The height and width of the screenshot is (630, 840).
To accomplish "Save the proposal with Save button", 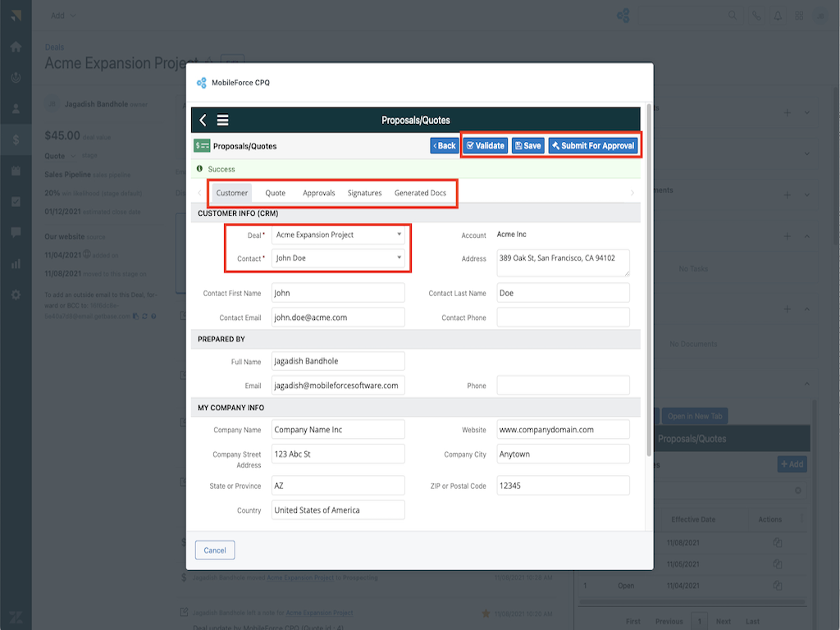I will (x=528, y=145).
